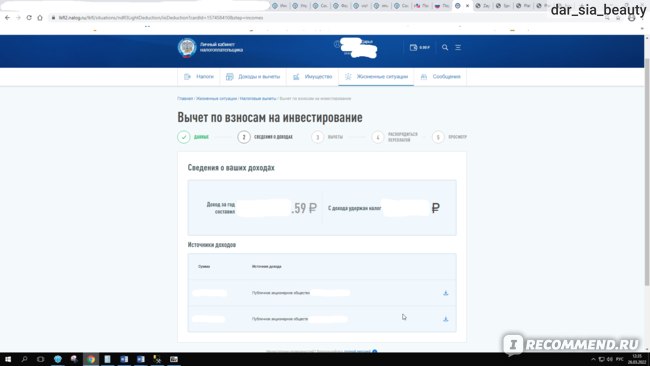Open Windows taskbar search

coord(24,359)
